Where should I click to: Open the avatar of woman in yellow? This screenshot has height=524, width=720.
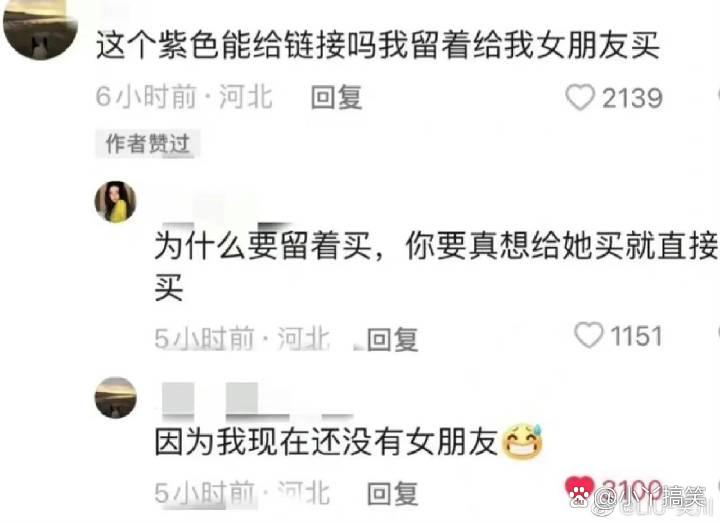pyautogui.click(x=115, y=202)
